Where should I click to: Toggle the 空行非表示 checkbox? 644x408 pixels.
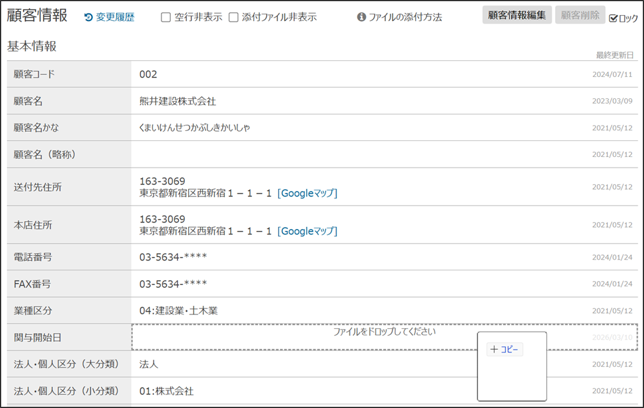[166, 18]
